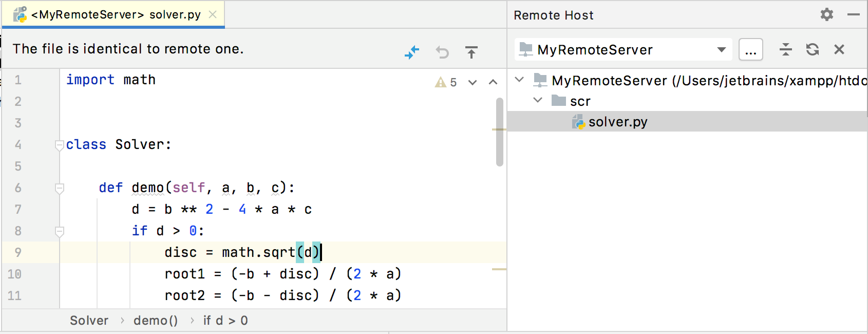This screenshot has height=334, width=868.
Task: Upload the file using the upload arrow icon
Action: (471, 52)
